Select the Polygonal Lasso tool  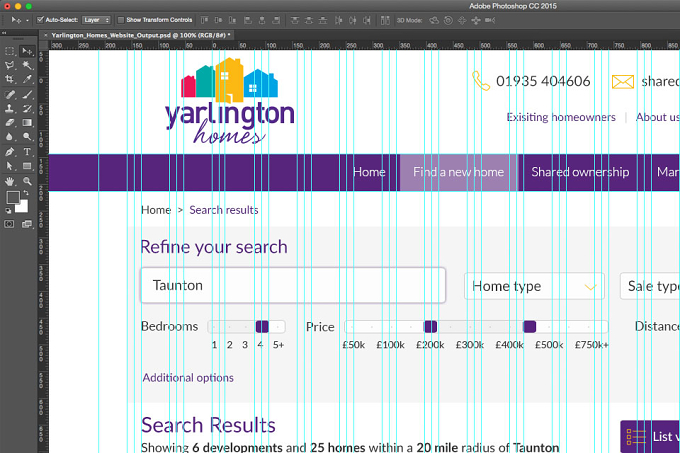click(x=10, y=65)
